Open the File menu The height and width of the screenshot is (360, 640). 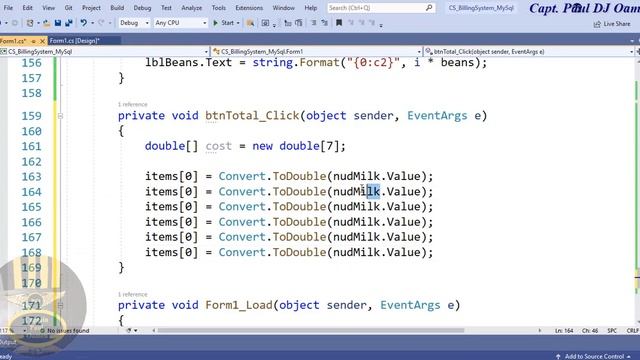coord(8,8)
